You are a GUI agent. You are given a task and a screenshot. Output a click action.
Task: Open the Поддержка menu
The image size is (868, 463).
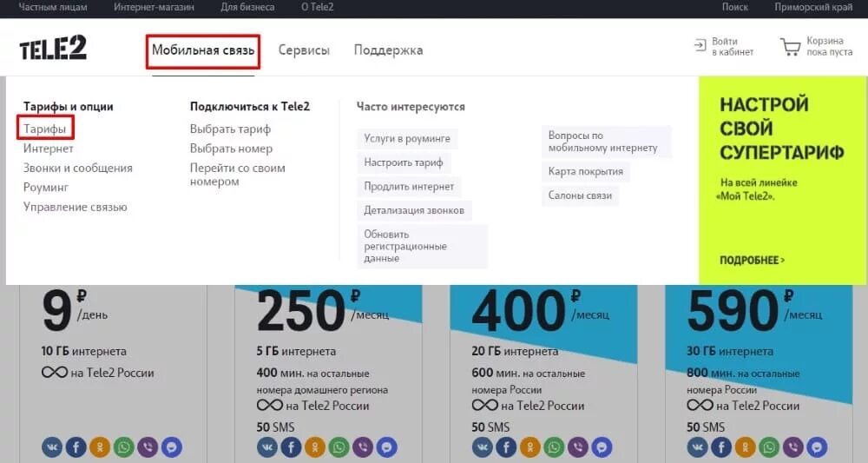[388, 50]
